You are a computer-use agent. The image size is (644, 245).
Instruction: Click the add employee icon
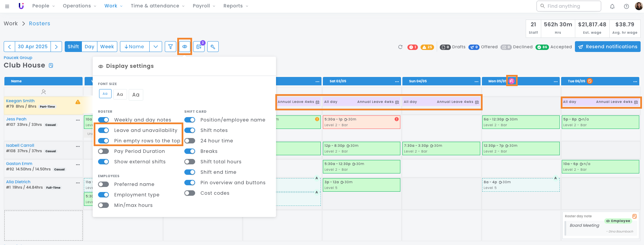coord(43,91)
